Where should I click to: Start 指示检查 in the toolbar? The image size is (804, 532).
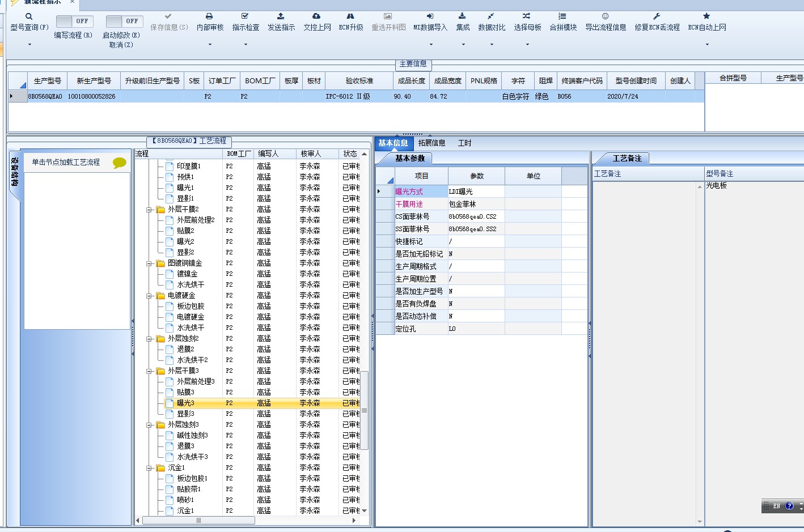(x=246, y=22)
